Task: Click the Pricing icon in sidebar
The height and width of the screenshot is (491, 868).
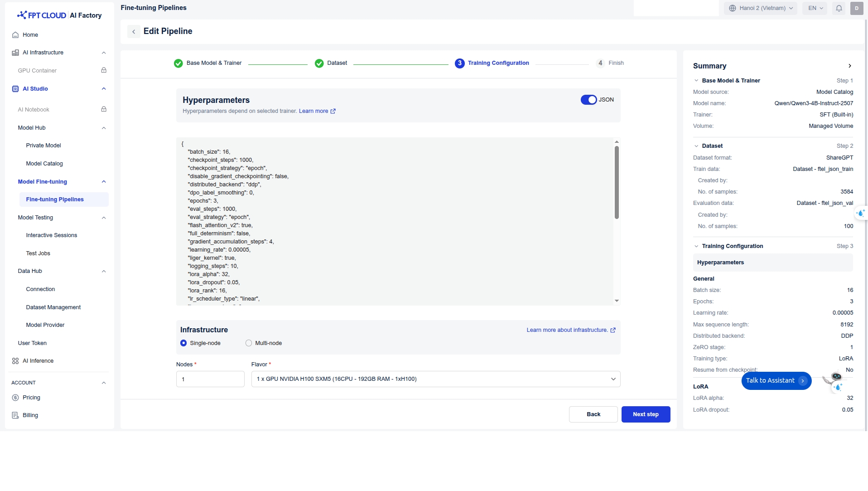Action: point(15,398)
